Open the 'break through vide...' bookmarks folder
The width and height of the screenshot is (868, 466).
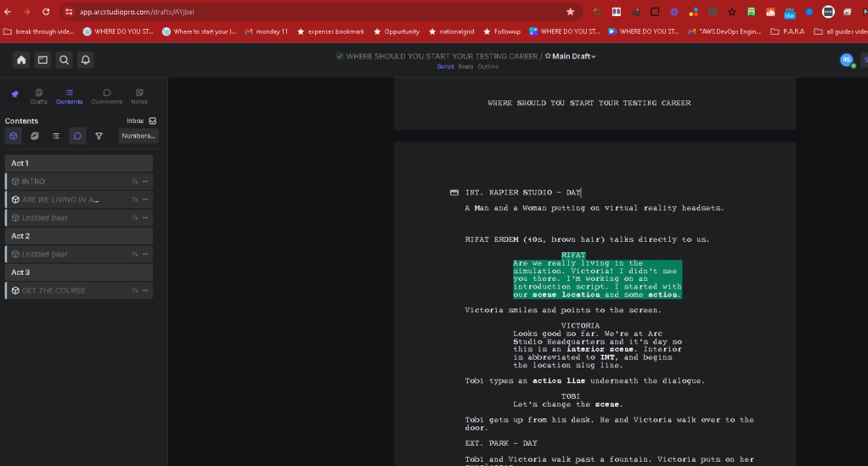(39, 31)
